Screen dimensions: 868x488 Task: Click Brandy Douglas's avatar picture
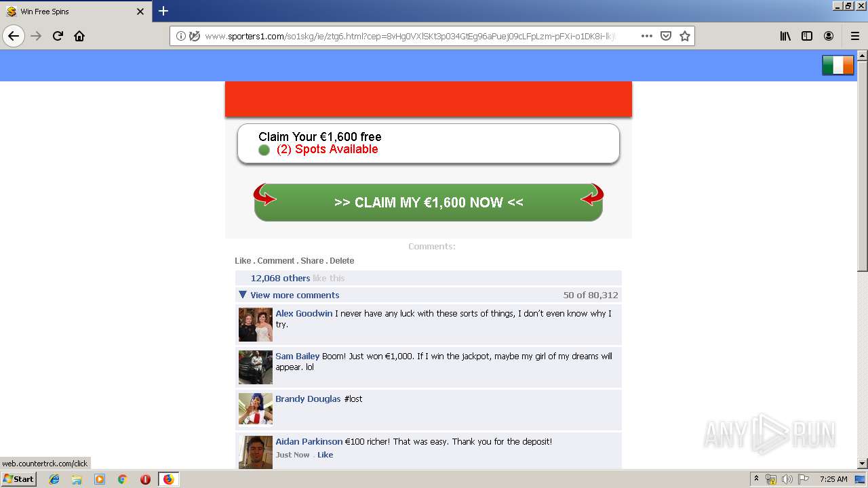(256, 409)
